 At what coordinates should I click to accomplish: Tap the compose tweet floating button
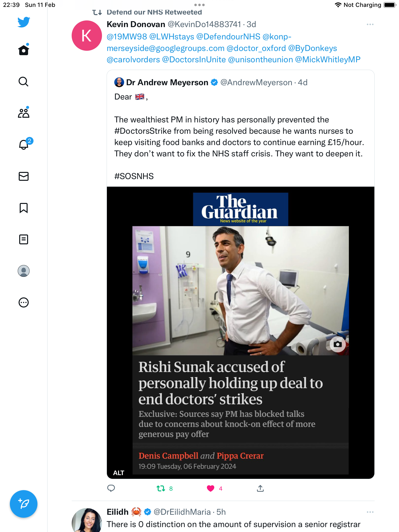24,504
